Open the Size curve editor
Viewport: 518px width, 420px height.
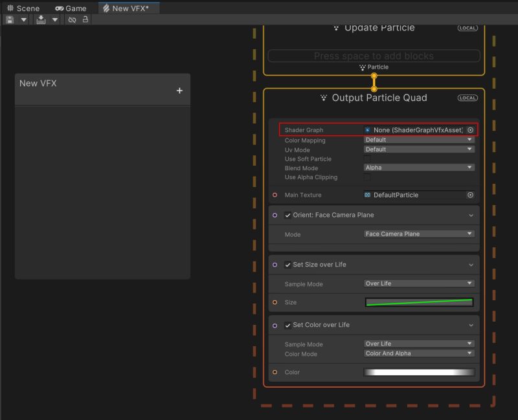pos(419,302)
